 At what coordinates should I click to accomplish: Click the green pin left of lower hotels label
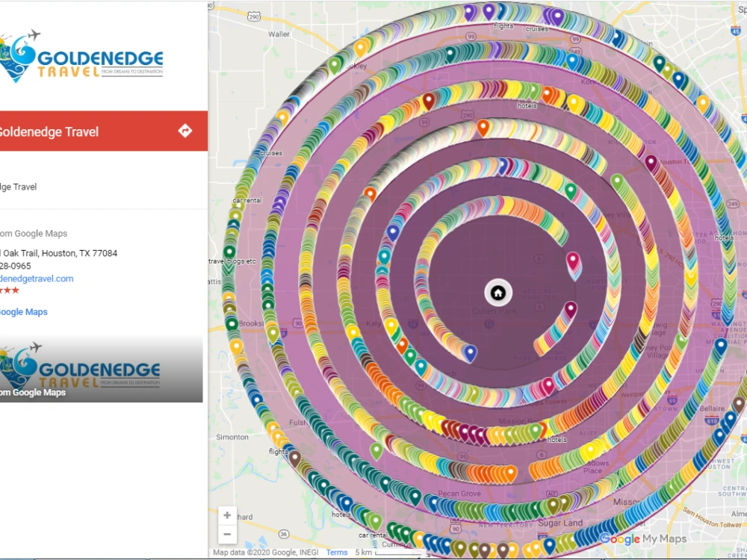click(536, 432)
